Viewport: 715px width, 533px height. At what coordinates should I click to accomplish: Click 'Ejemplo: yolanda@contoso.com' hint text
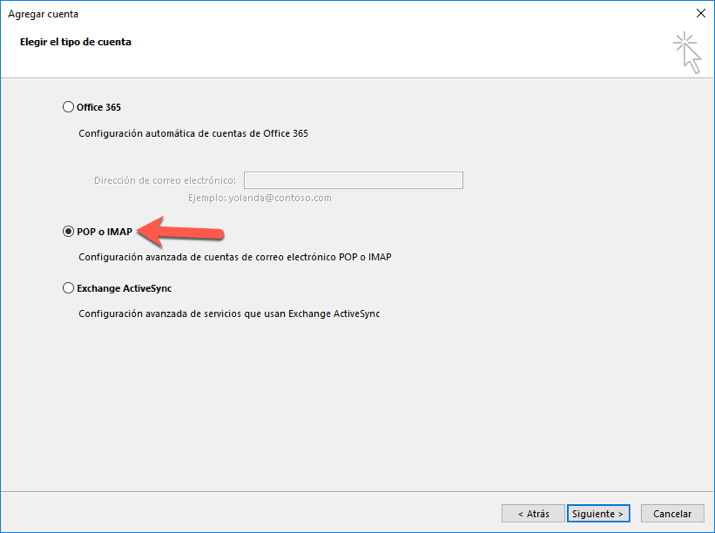tap(260, 198)
